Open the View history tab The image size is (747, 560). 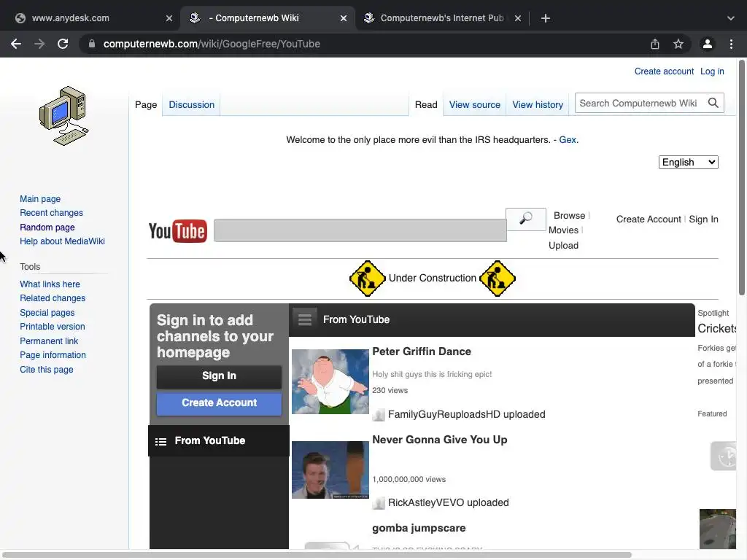pos(538,105)
